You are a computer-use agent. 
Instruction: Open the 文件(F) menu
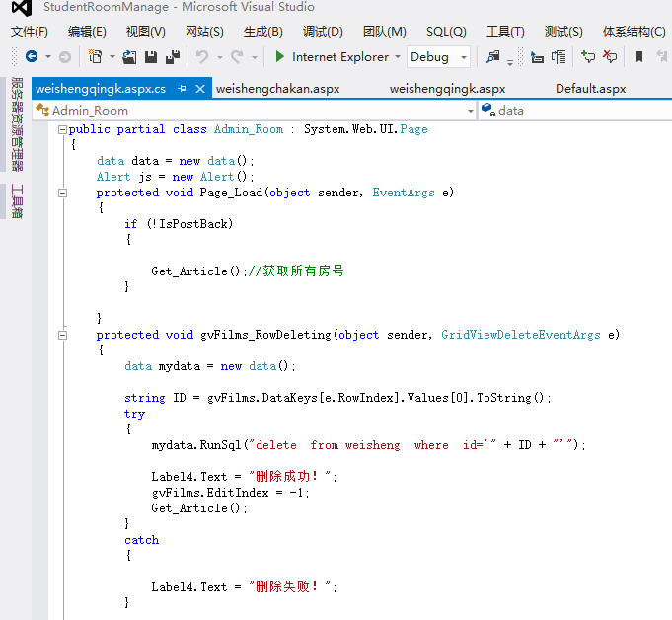pos(30,32)
